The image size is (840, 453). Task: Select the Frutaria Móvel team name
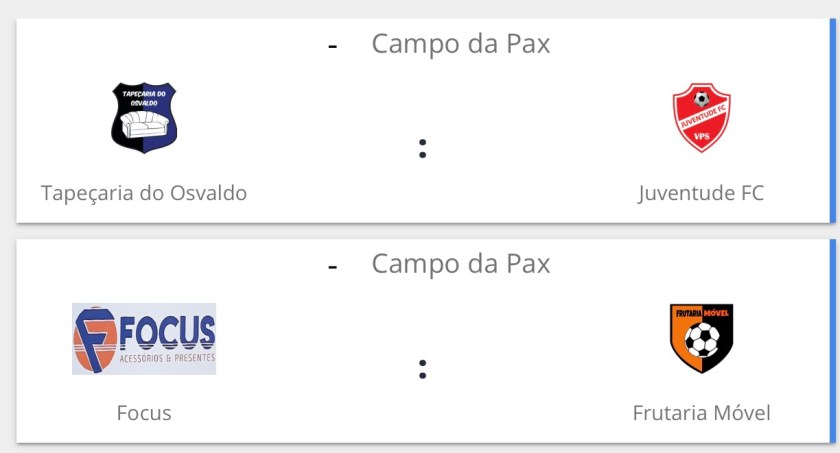pyautogui.click(x=701, y=412)
